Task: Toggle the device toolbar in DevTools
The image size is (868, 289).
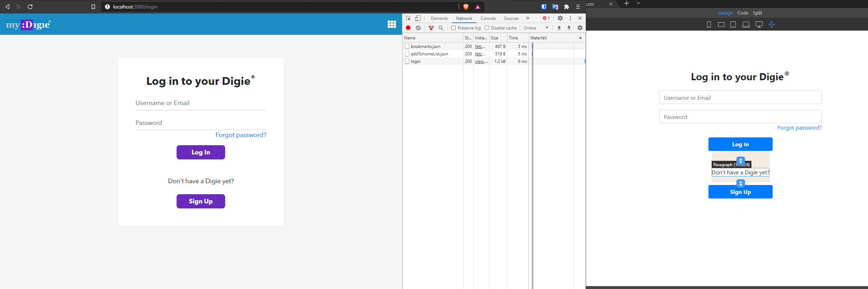Action: 418,18
